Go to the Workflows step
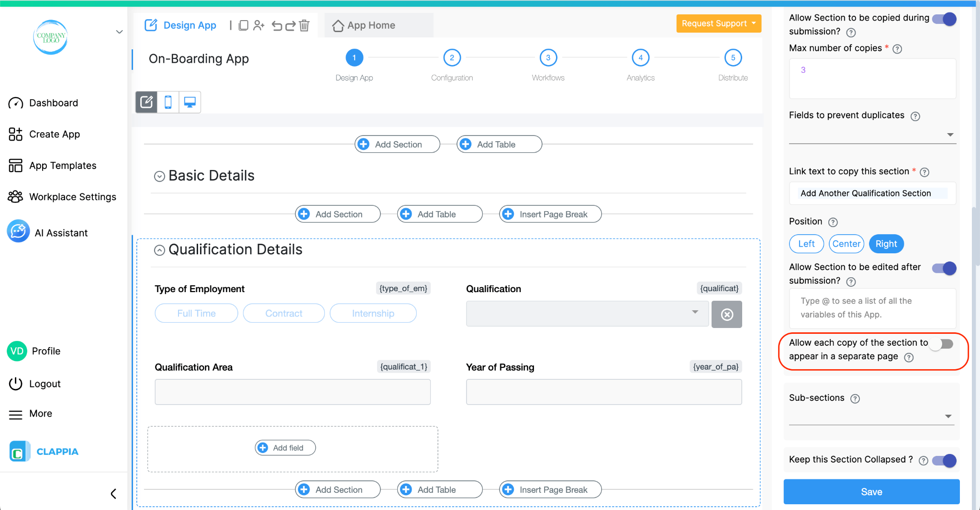The height and width of the screenshot is (510, 980). (x=548, y=57)
